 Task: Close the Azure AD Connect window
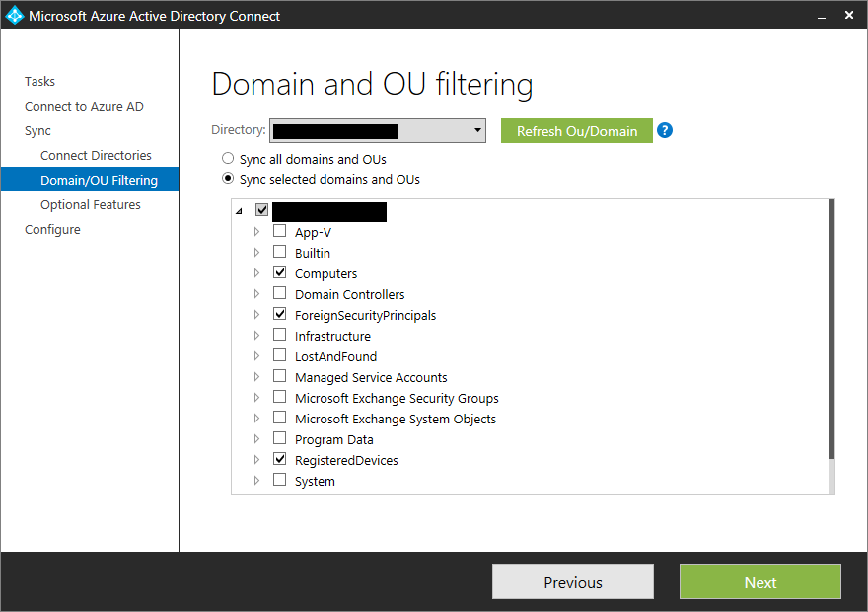849,15
